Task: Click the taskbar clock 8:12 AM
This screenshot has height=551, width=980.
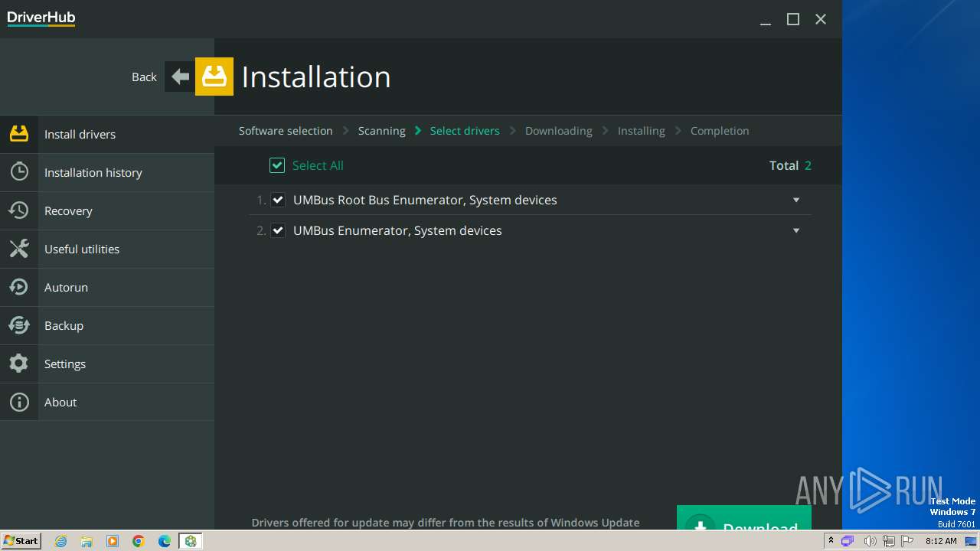Action: [x=941, y=541]
